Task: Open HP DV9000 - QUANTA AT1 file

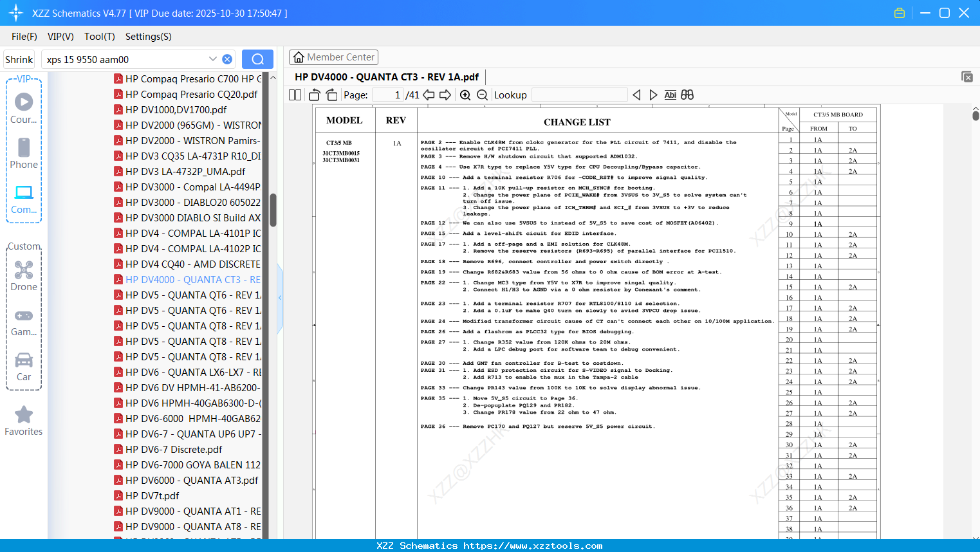Action: 187,511
